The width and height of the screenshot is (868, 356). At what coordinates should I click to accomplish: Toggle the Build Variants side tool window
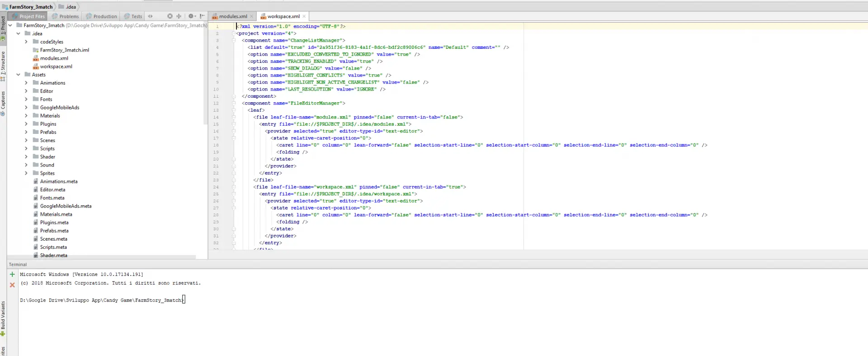pos(3,319)
